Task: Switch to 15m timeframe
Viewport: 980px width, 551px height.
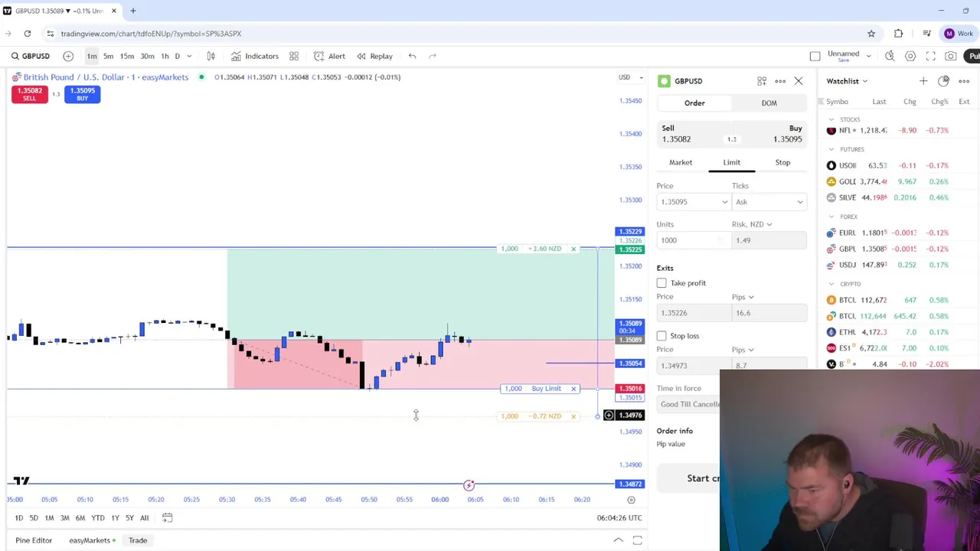Action: tap(127, 56)
